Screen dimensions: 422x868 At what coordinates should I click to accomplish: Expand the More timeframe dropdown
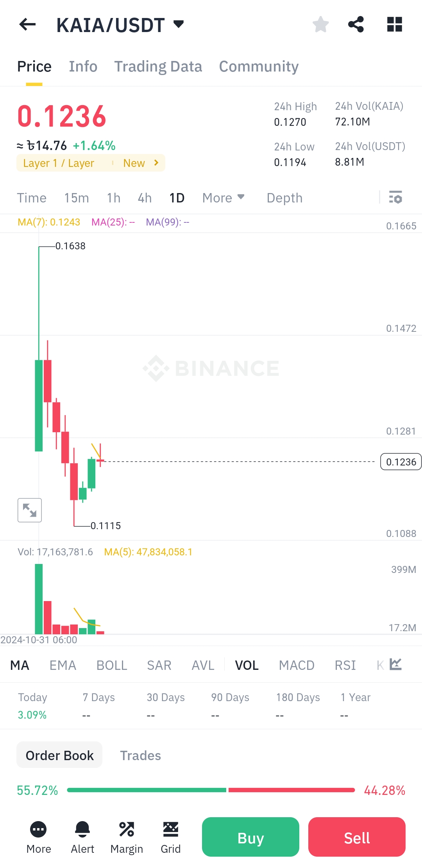pyautogui.click(x=224, y=198)
